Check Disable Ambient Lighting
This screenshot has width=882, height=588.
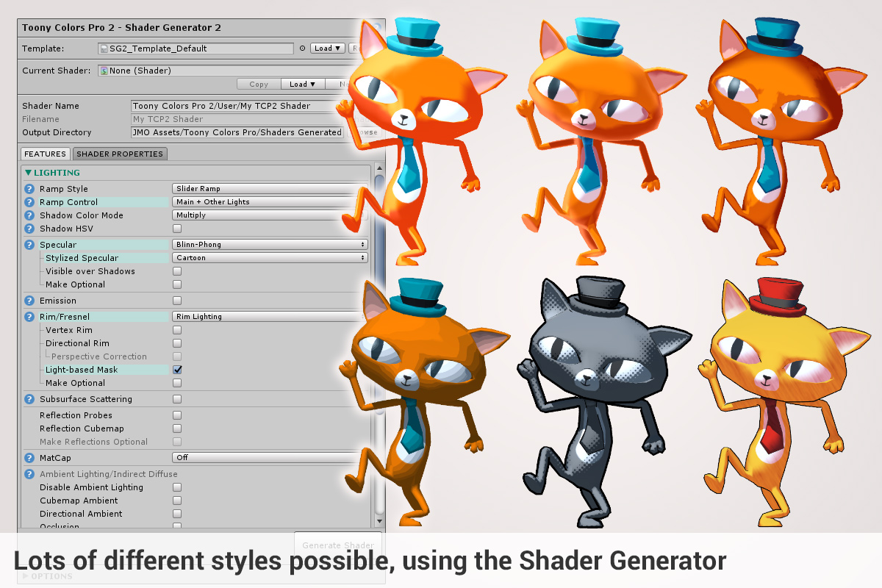pyautogui.click(x=177, y=487)
